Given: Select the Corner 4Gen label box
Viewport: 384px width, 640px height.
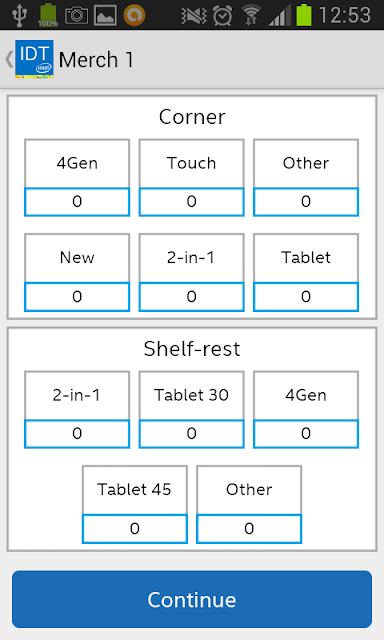Looking at the screenshot, I should (x=77, y=163).
